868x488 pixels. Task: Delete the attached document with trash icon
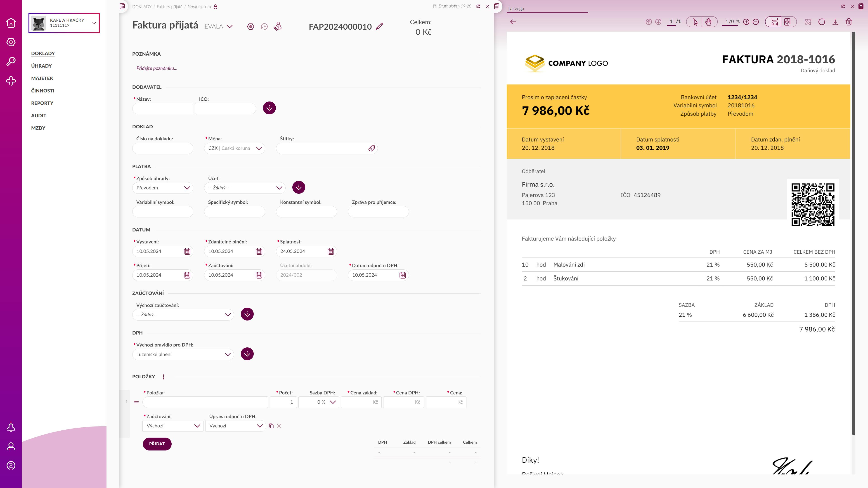(x=849, y=22)
